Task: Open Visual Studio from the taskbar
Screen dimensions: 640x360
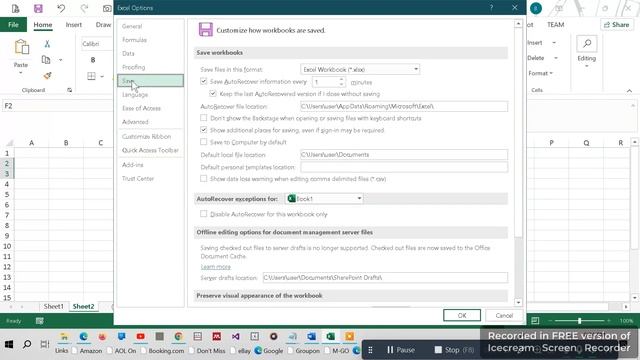Action: [x=236, y=336]
